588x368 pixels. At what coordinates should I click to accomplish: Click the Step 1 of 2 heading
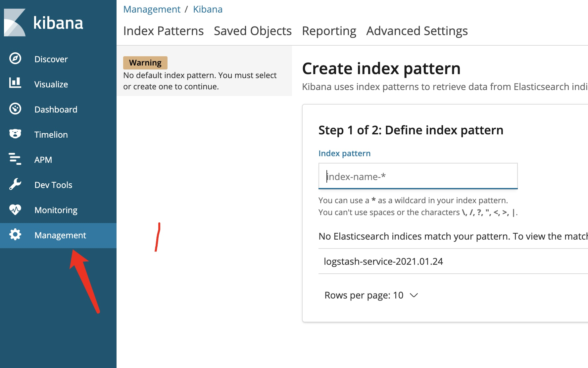(411, 130)
